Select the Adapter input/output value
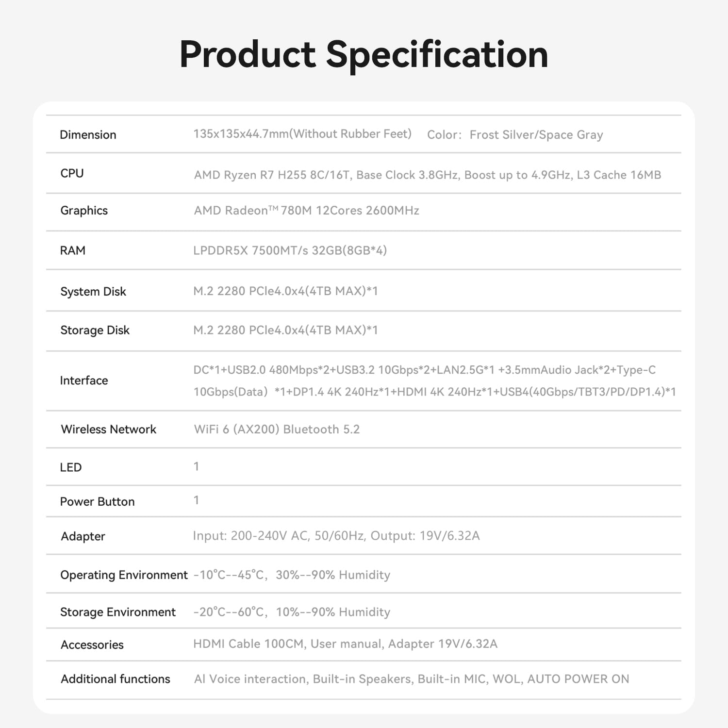This screenshot has width=728, height=728. [336, 536]
